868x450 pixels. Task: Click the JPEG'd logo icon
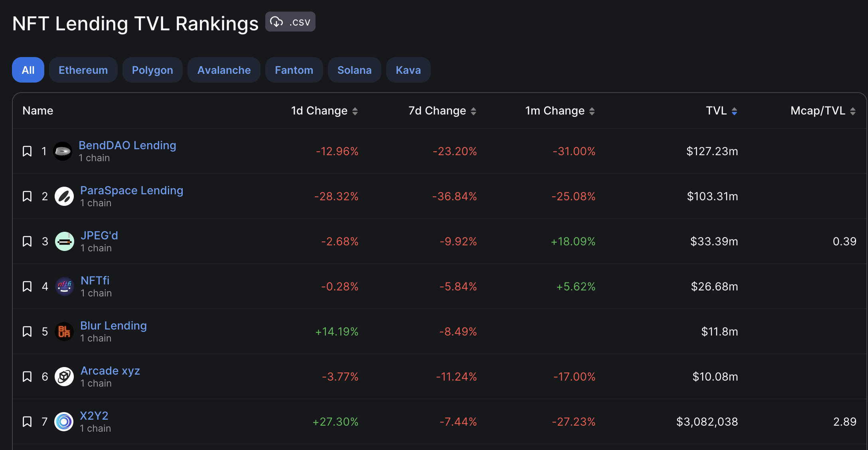tap(65, 241)
